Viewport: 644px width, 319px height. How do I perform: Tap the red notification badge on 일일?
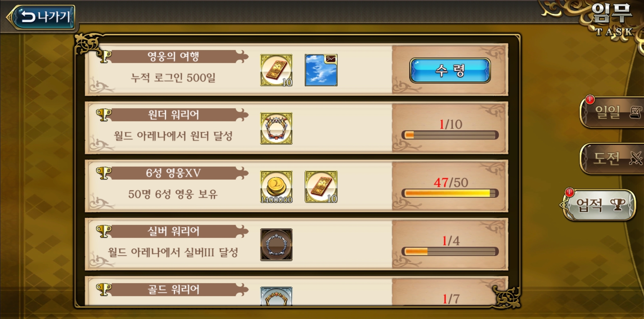pyautogui.click(x=590, y=99)
